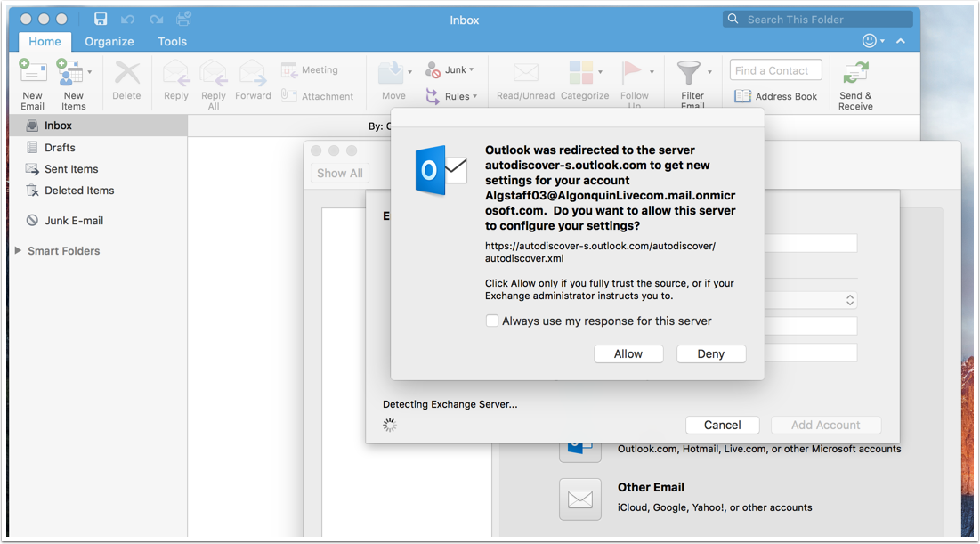Click the Save icon in title bar

coord(101,19)
